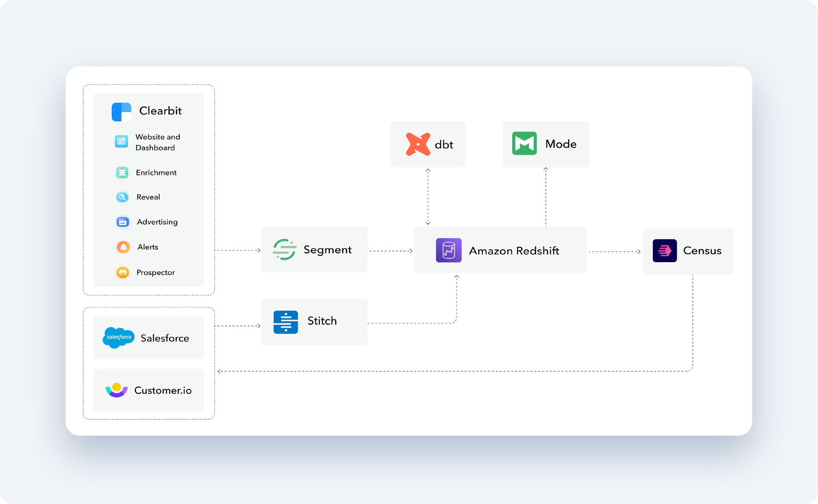Click the Segment pipeline icon
The width and height of the screenshot is (818, 504).
[285, 249]
